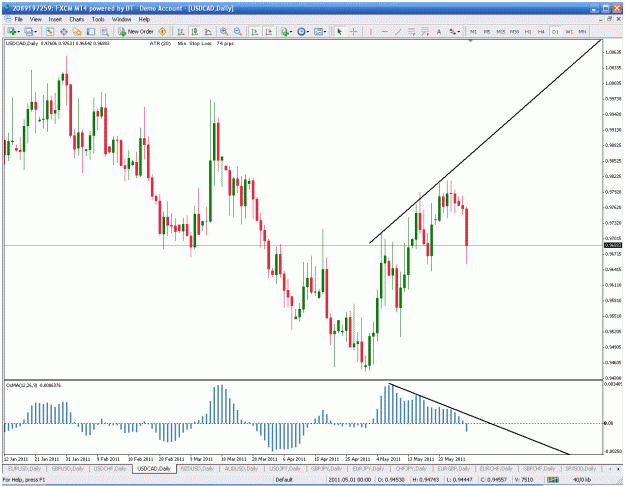Switch to the SPX500,Daily chart tab
The width and height of the screenshot is (625, 486).
[580, 468]
